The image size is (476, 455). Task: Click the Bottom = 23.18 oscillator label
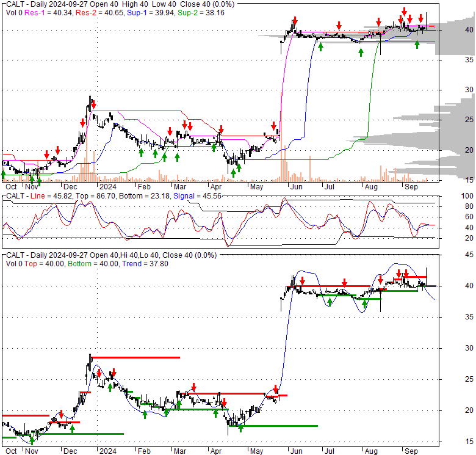point(144,196)
